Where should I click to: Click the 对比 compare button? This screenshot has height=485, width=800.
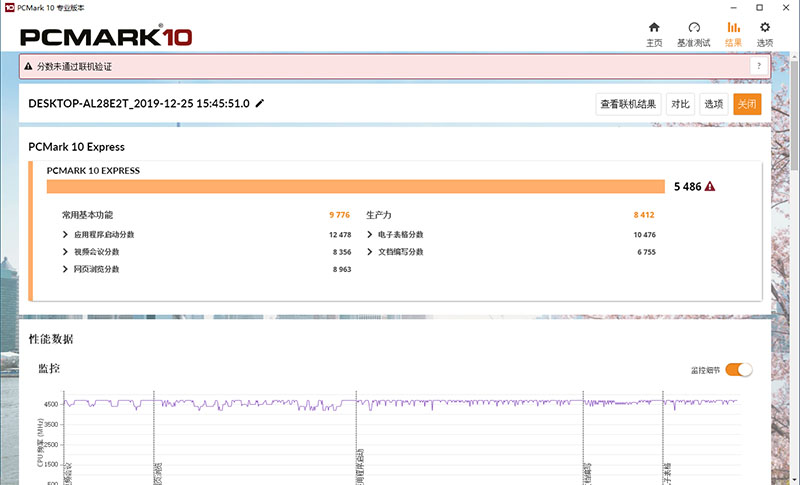click(680, 104)
